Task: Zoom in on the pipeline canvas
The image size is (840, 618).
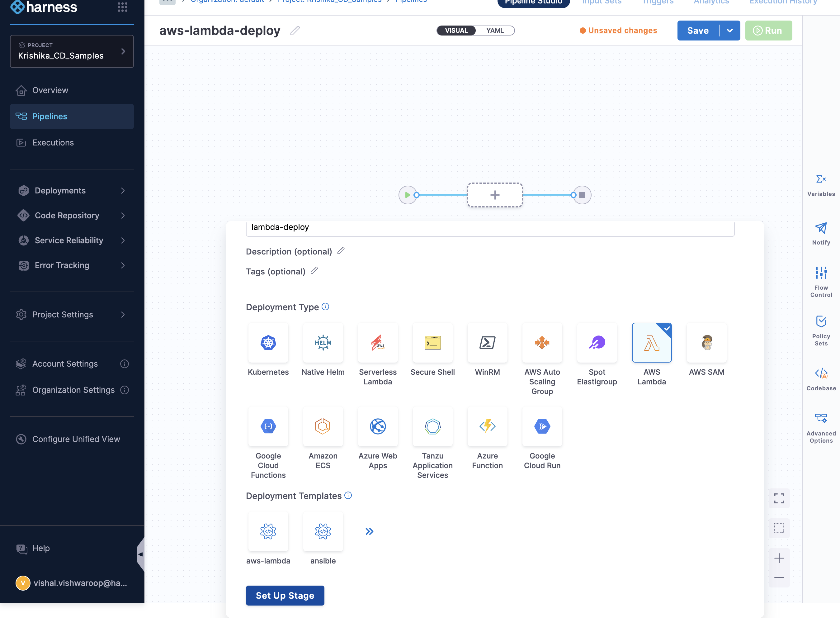Action: point(779,558)
